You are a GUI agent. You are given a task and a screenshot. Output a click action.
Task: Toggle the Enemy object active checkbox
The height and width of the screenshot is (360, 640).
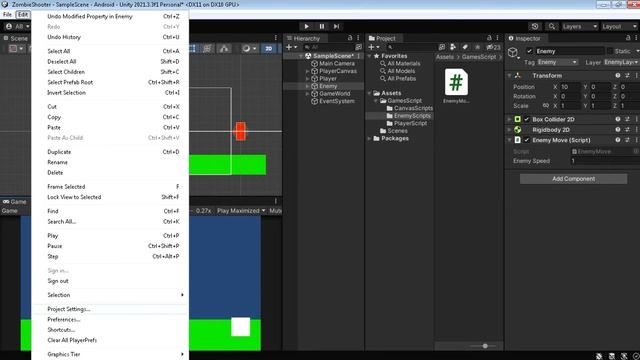(x=529, y=51)
